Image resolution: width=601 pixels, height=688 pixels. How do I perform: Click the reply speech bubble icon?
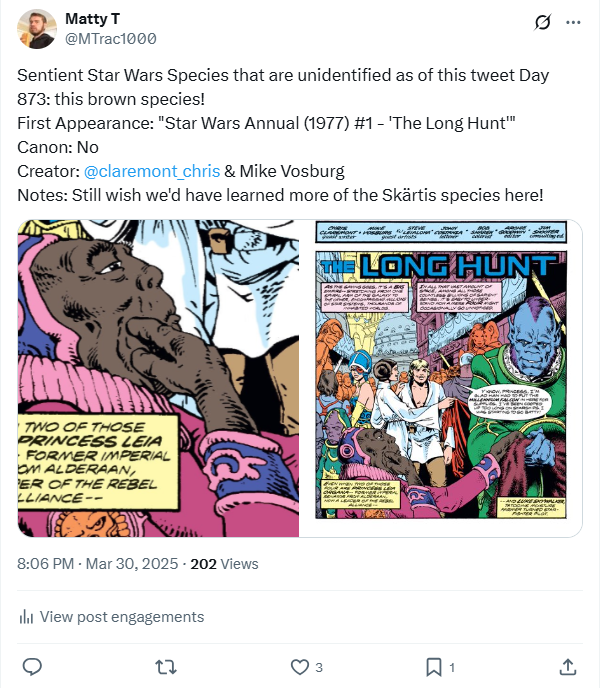point(32,667)
